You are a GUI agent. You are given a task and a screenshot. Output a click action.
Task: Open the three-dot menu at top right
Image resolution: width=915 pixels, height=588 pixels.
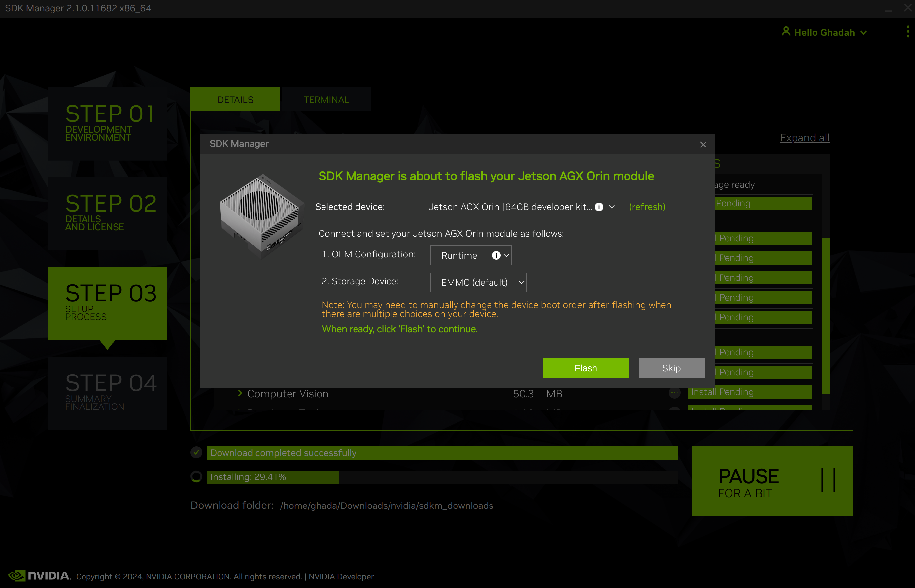(x=908, y=32)
